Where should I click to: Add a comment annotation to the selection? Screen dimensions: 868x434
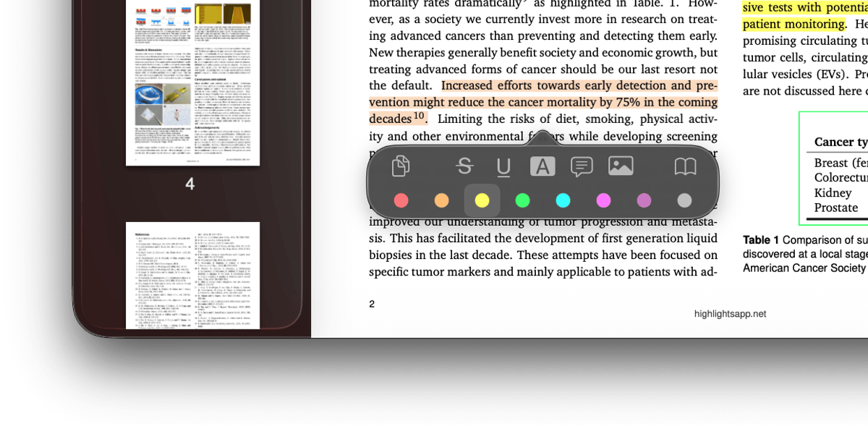click(x=582, y=166)
